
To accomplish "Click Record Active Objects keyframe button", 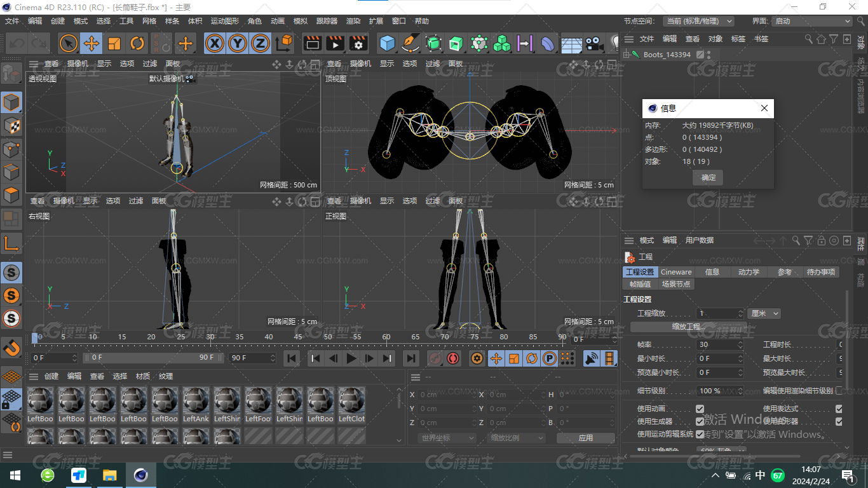I will 435,358.
